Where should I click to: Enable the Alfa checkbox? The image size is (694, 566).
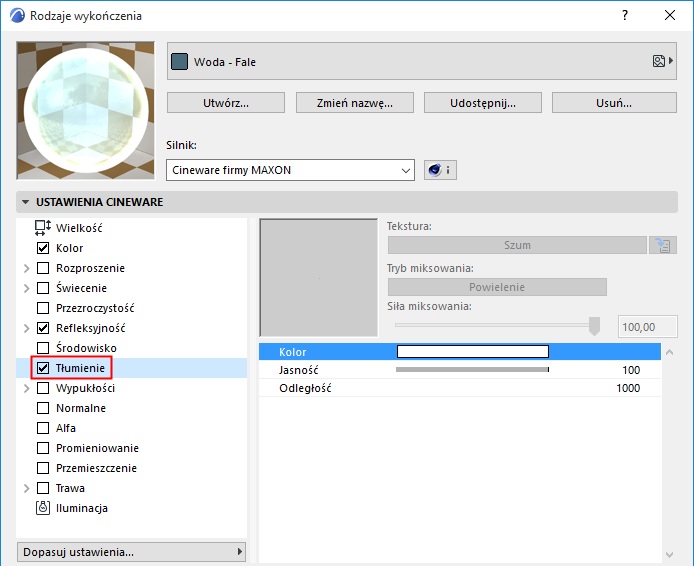(x=43, y=428)
